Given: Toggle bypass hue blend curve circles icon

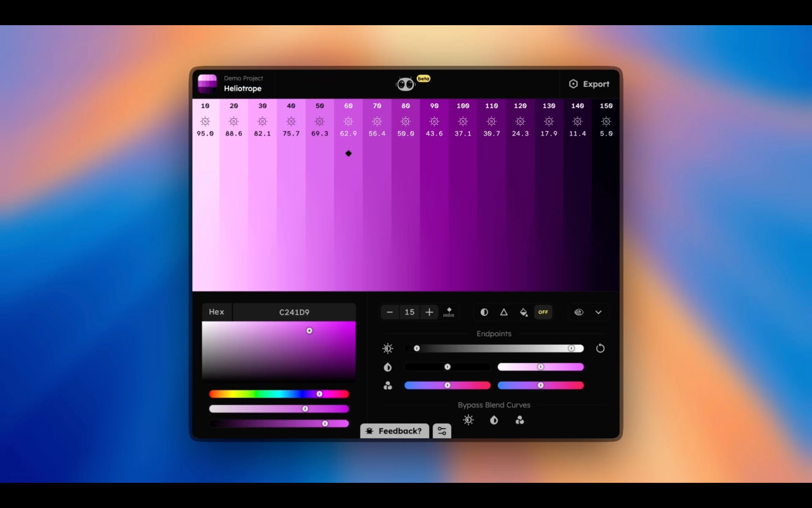Looking at the screenshot, I should pos(520,420).
